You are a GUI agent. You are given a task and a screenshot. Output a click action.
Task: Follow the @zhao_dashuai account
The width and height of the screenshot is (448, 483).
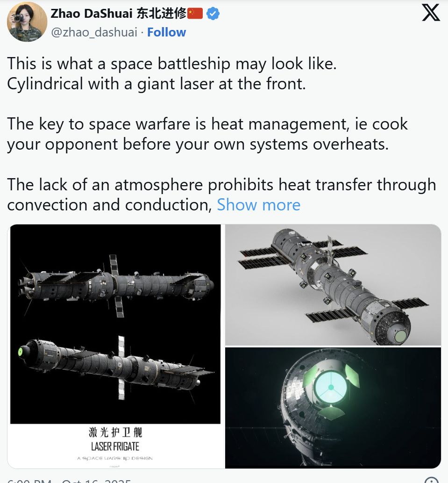click(166, 32)
